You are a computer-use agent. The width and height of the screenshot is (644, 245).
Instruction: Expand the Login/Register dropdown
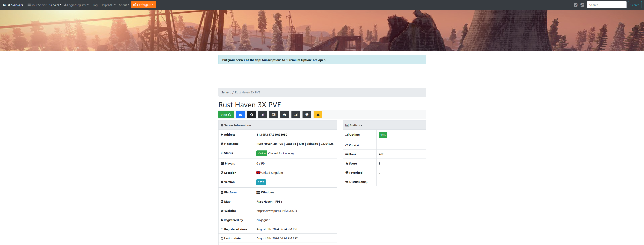click(x=76, y=5)
